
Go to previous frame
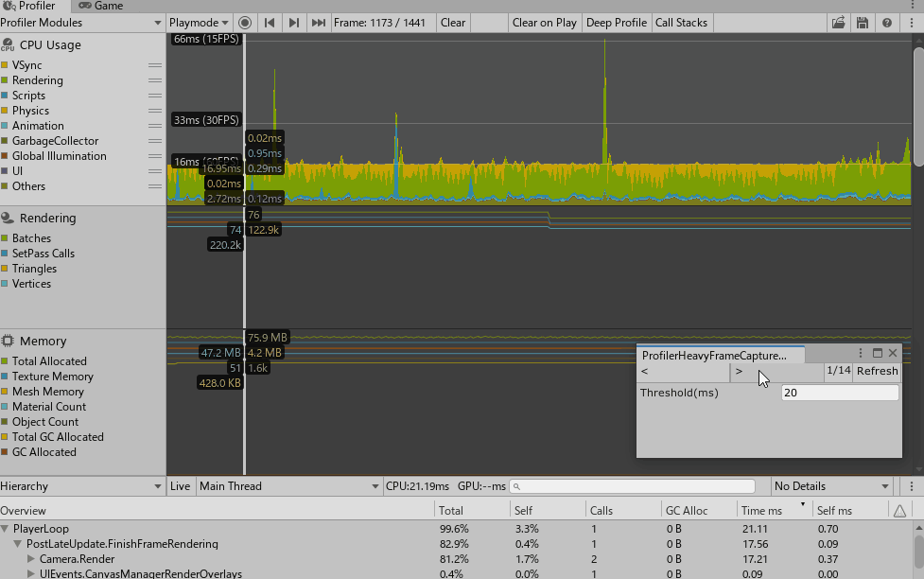click(270, 23)
